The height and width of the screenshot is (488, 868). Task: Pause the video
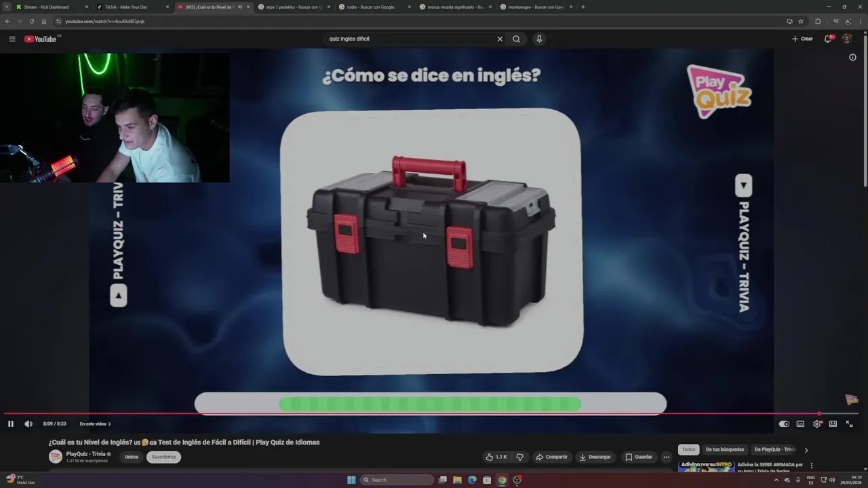[x=10, y=424]
